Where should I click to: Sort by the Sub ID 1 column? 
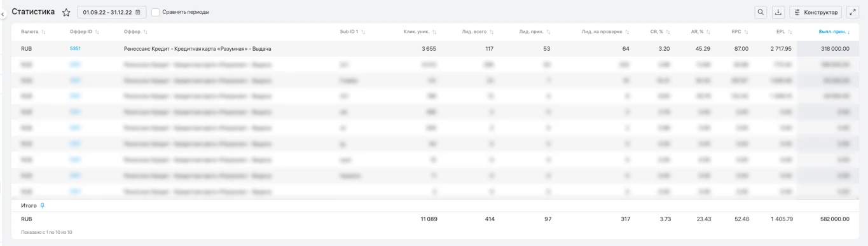[353, 32]
